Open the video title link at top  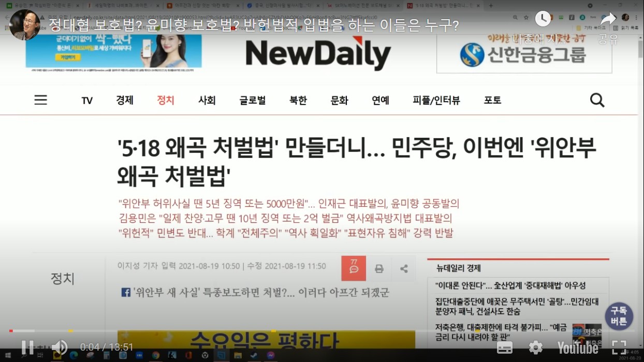coord(254,25)
